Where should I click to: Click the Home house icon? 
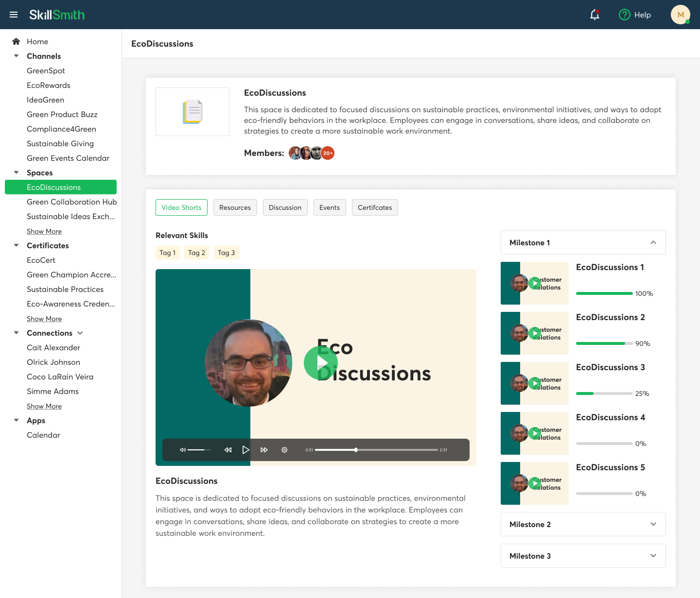coord(16,41)
